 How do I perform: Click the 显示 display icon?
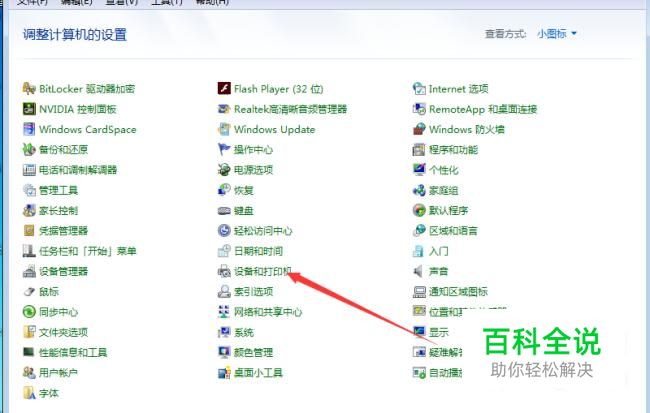[419, 332]
